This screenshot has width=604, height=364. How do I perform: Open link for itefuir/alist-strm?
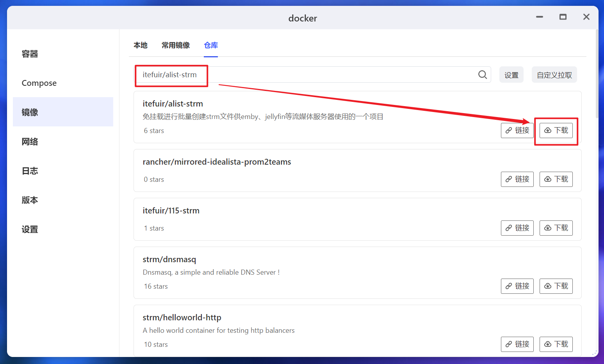517,130
